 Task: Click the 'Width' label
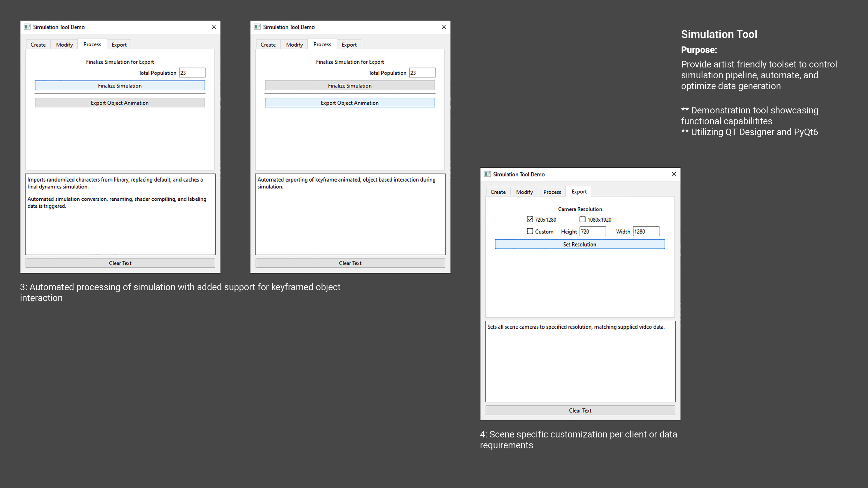(x=623, y=231)
